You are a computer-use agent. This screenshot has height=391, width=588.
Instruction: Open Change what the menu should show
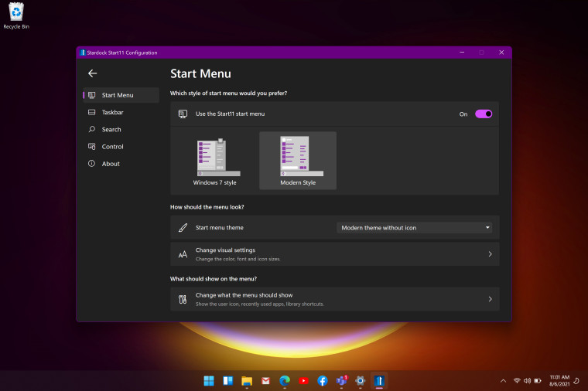coord(334,299)
